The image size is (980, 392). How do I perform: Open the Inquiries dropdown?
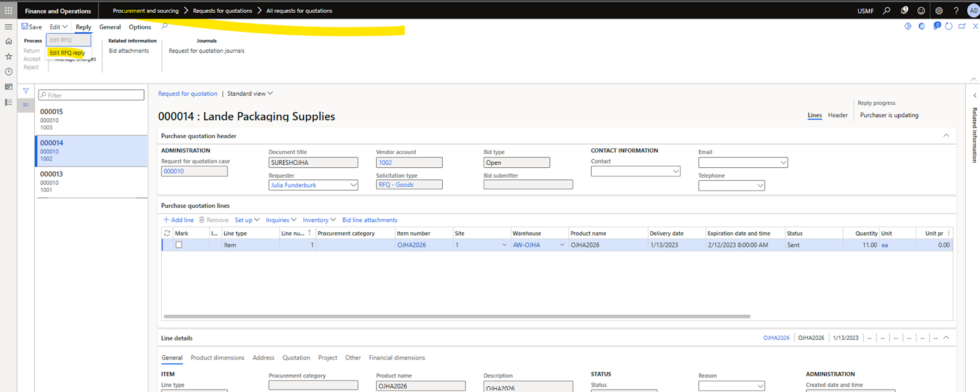[281, 220]
